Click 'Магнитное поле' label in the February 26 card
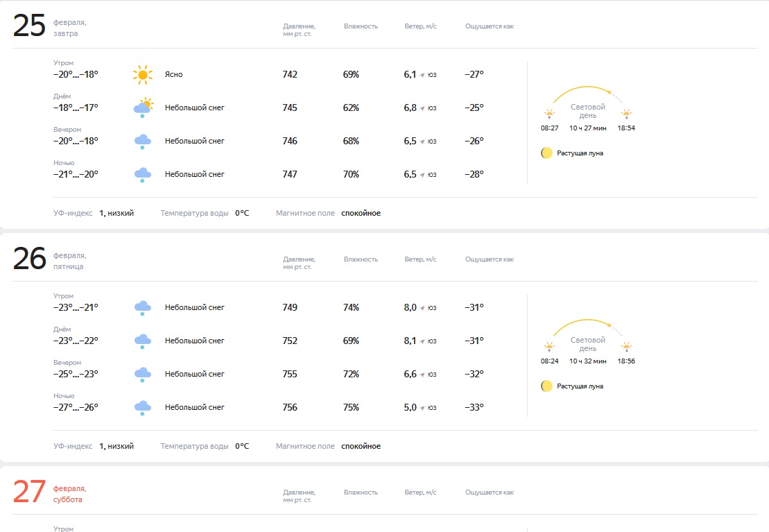The width and height of the screenshot is (769, 532). pos(305,446)
